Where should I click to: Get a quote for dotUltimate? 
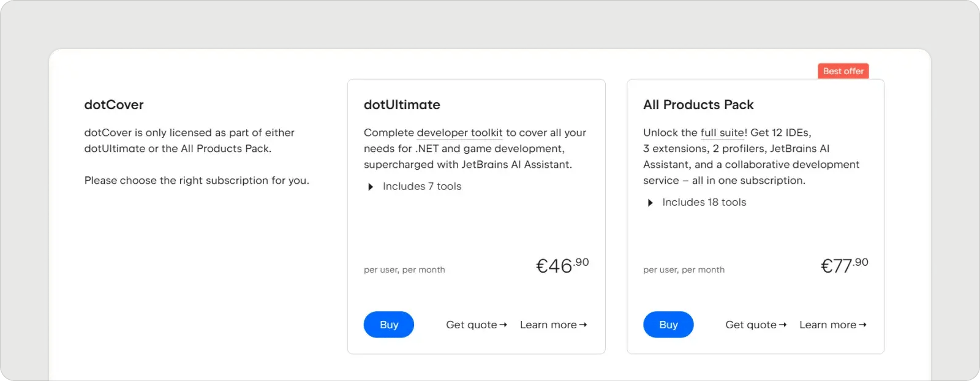point(472,325)
